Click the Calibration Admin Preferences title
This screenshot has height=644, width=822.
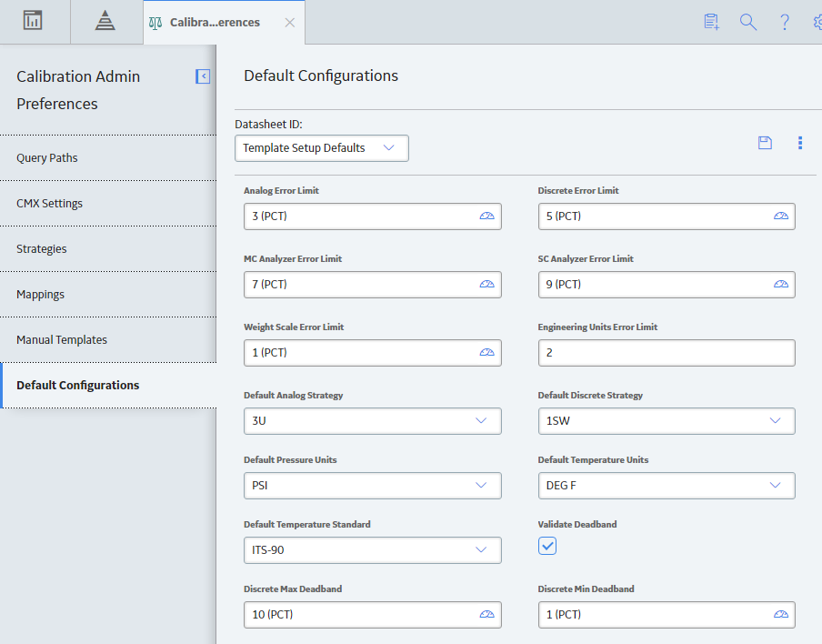pyautogui.click(x=78, y=90)
